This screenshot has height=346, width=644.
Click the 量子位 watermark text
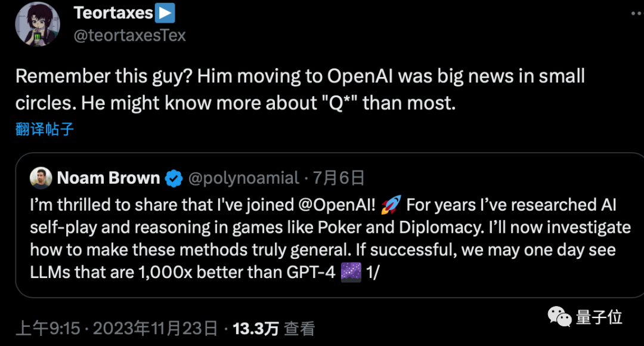click(x=599, y=317)
